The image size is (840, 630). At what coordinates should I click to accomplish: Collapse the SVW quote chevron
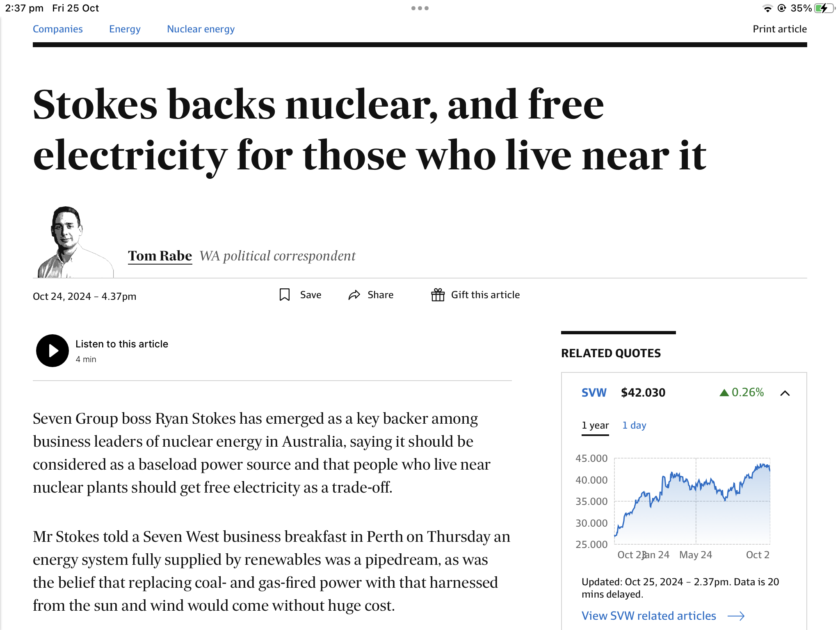(785, 393)
